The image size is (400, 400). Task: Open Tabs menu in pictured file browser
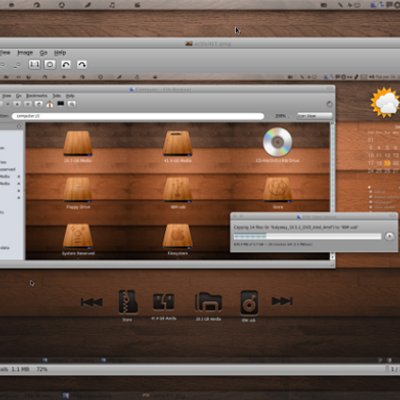pyautogui.click(x=56, y=96)
